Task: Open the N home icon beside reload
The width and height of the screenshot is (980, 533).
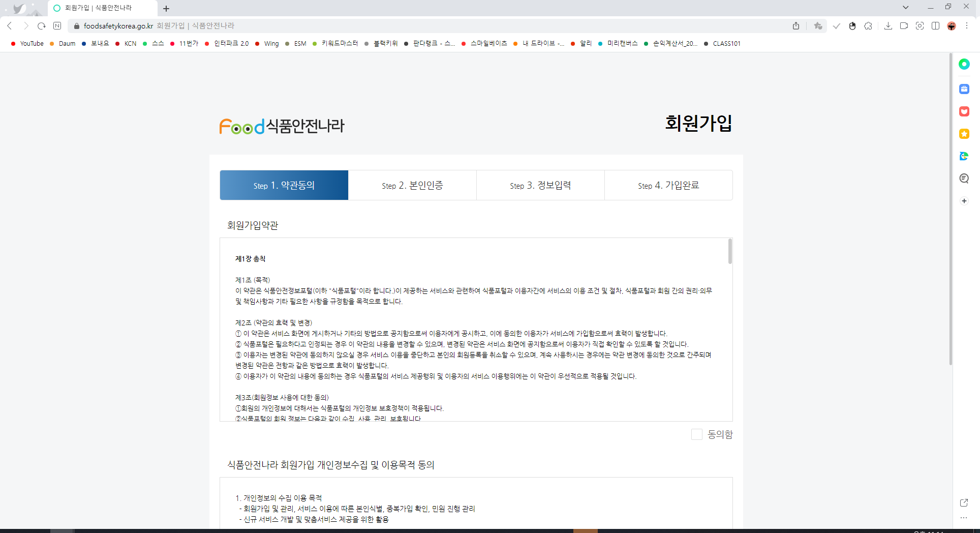Action: tap(57, 26)
